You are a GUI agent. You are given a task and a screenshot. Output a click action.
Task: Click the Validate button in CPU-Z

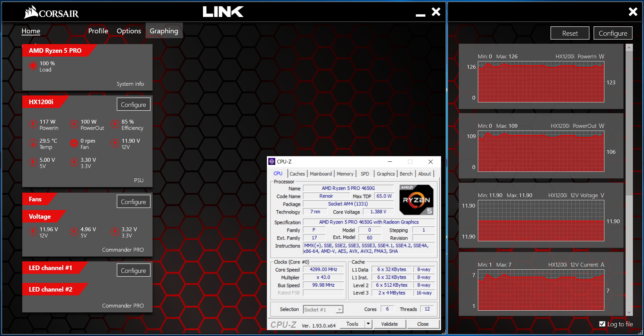click(x=389, y=324)
